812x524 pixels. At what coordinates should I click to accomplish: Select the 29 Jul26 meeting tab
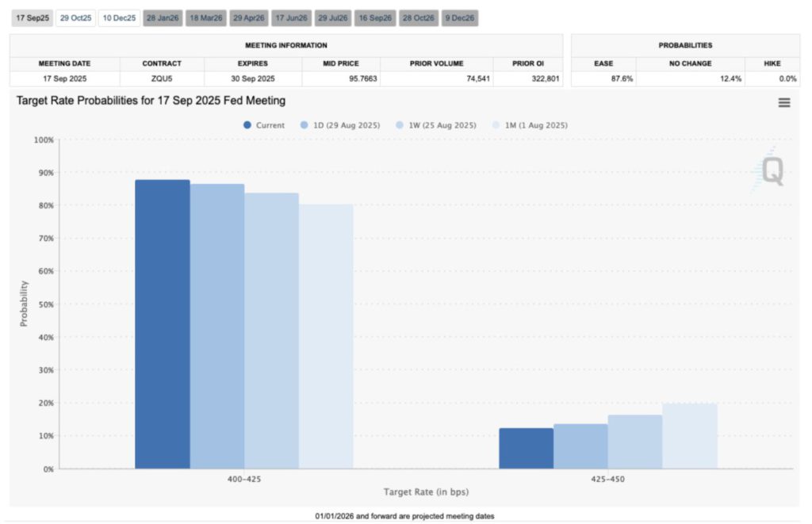(x=333, y=17)
